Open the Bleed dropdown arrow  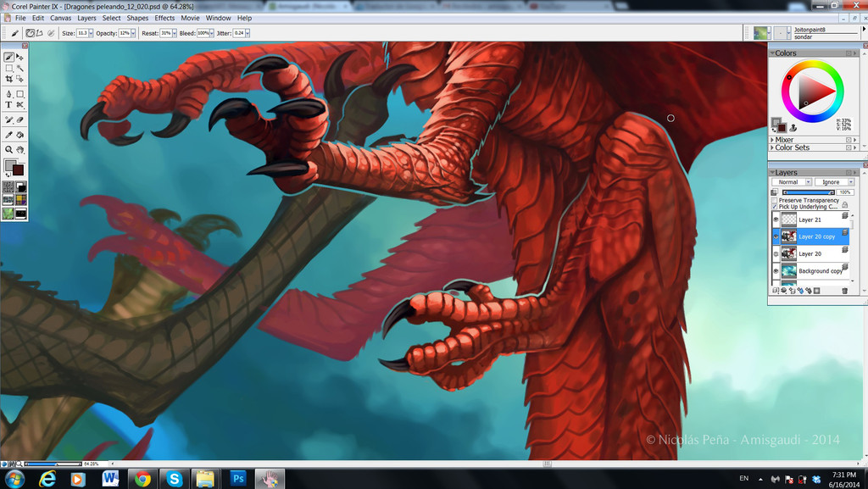pyautogui.click(x=211, y=33)
